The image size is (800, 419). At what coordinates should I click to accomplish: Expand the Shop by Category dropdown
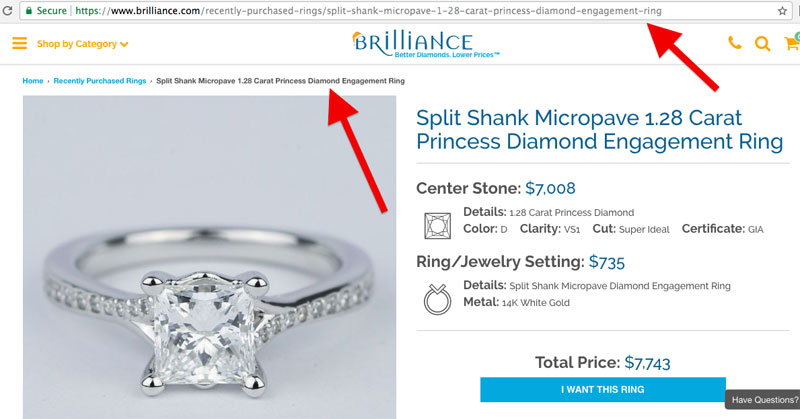point(82,44)
